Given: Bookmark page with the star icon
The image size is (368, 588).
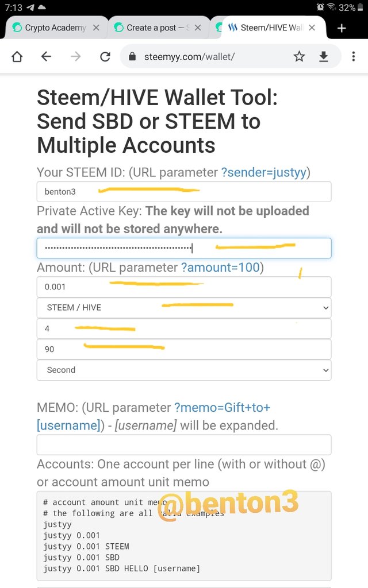Looking at the screenshot, I should [x=299, y=57].
